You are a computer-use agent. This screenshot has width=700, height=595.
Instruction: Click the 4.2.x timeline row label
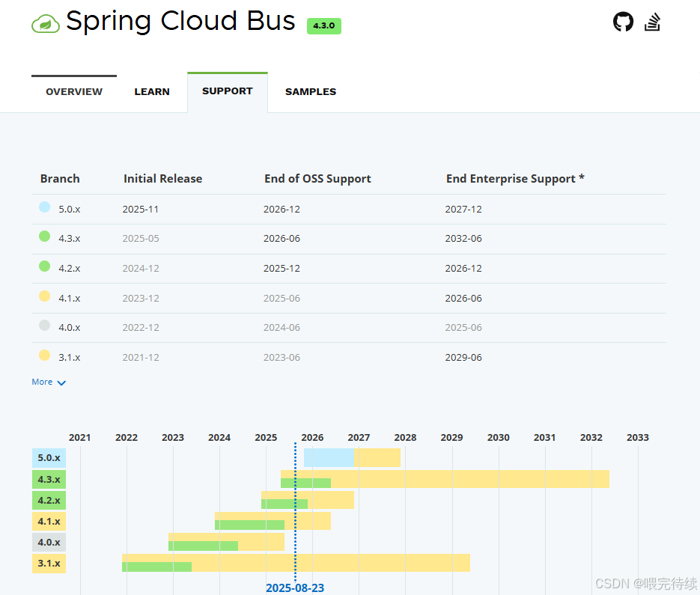point(49,501)
